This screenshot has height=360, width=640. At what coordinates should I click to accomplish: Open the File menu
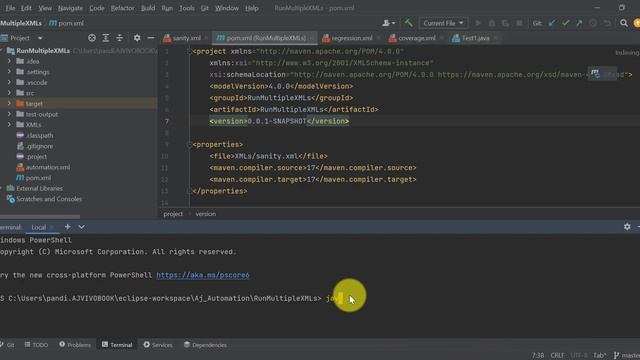tap(10, 8)
